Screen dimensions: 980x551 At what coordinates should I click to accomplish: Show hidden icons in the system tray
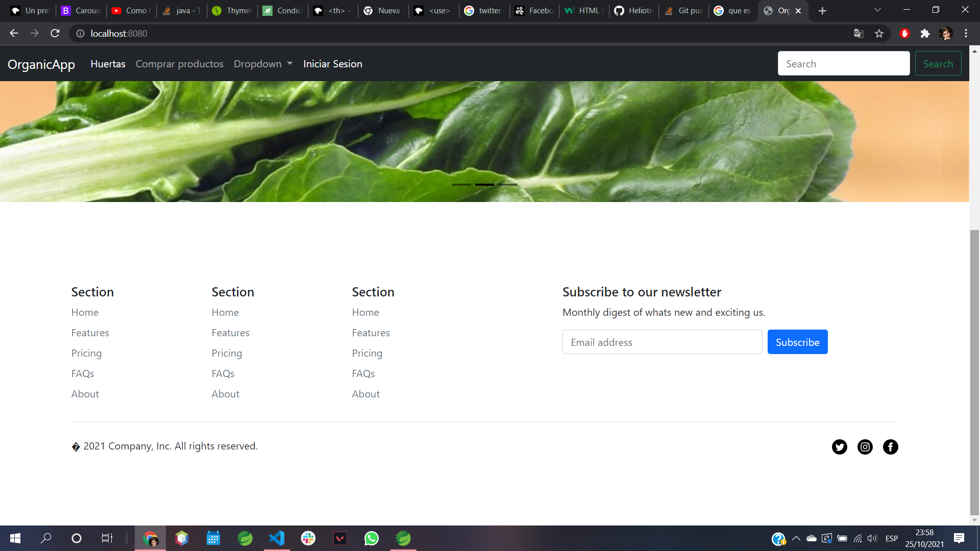[x=797, y=538]
